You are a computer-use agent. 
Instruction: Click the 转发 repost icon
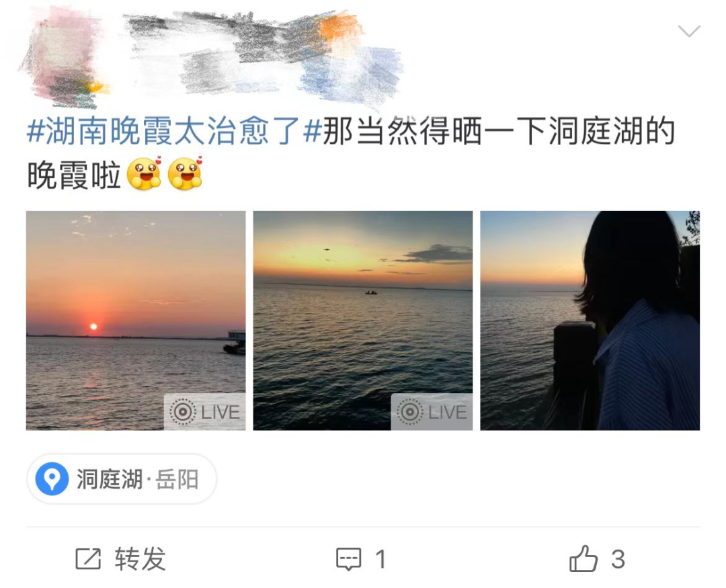(x=88, y=559)
